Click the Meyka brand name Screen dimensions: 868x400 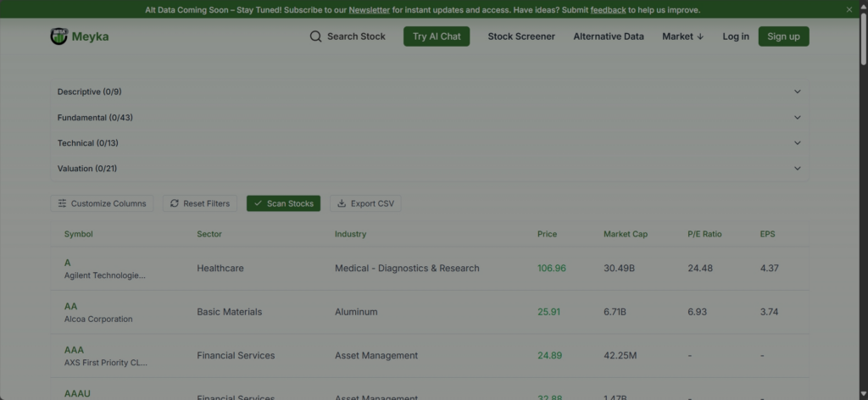[x=90, y=36]
